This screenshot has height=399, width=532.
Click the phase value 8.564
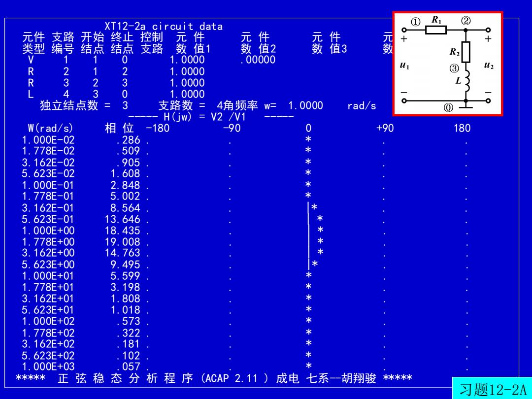125,208
